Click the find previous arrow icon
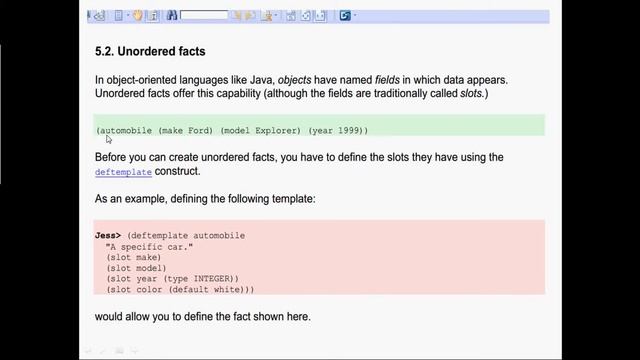The height and width of the screenshot is (360, 640). (237, 16)
